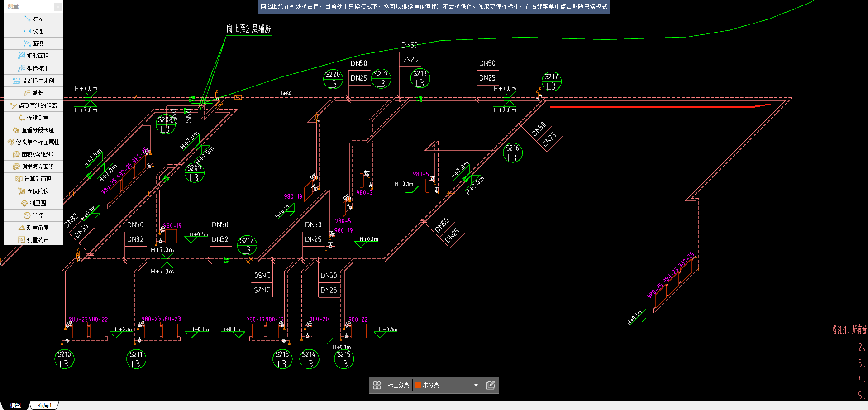Click the 向上至2层辅房 label
The height and width of the screenshot is (410, 868).
click(x=248, y=29)
